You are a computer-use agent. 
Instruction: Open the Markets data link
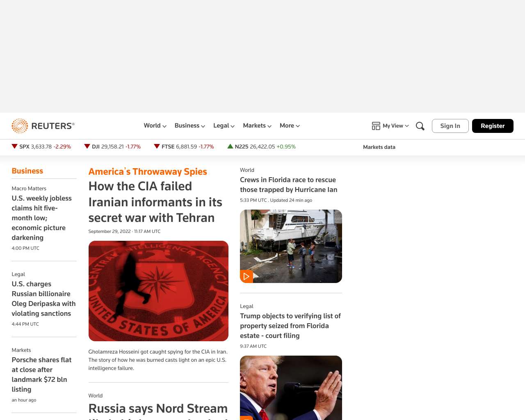pyautogui.click(x=379, y=147)
